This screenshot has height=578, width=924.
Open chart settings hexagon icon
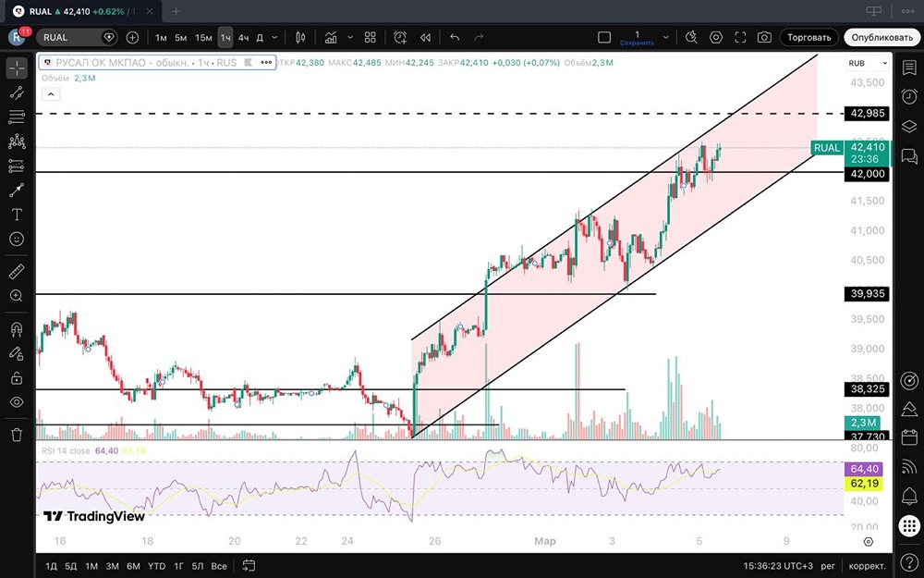[716, 38]
